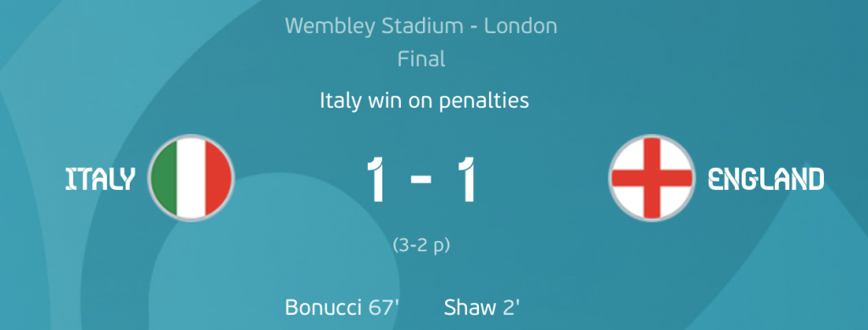Click the word Italy in the result line
868x330 pixels.
pos(340,101)
